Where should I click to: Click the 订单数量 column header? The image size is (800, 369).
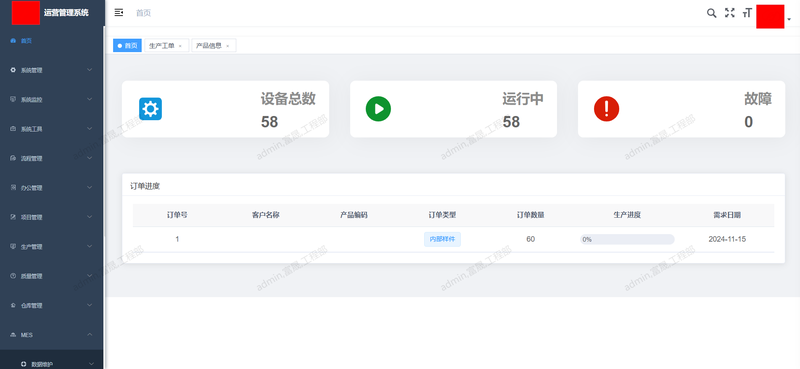(531, 215)
